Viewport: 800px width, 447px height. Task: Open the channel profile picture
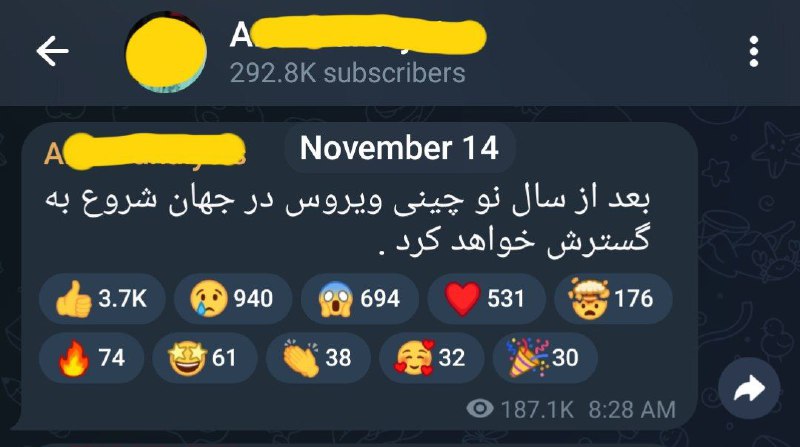pyautogui.click(x=166, y=52)
